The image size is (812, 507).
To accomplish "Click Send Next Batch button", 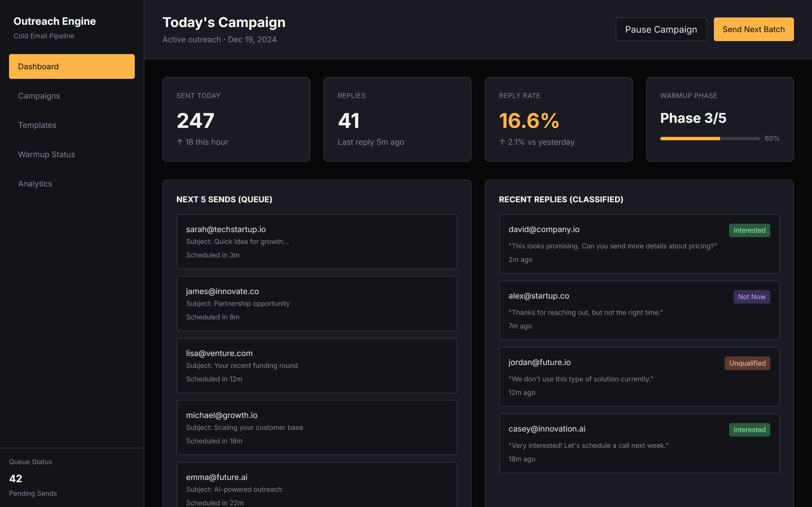I will 754,30.
